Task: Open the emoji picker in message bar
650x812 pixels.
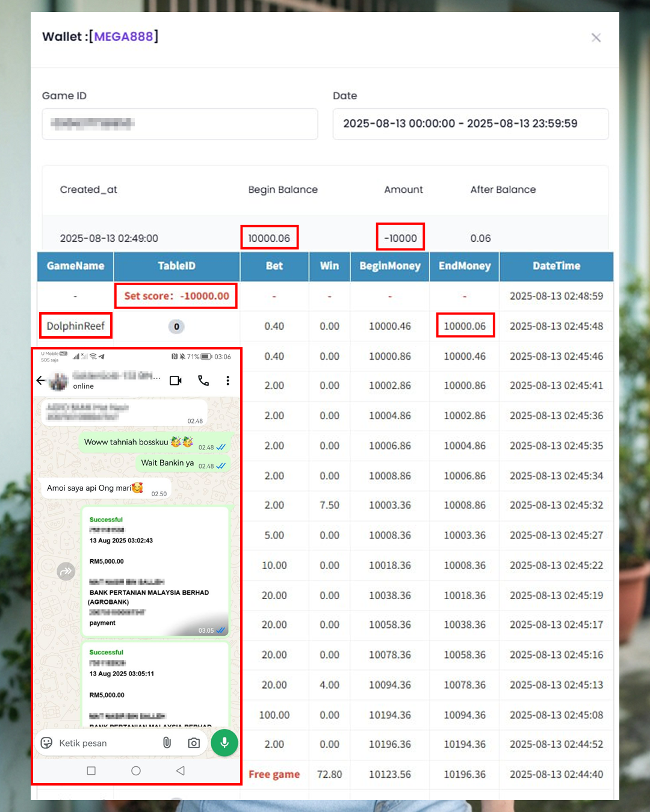Action: pyautogui.click(x=46, y=743)
